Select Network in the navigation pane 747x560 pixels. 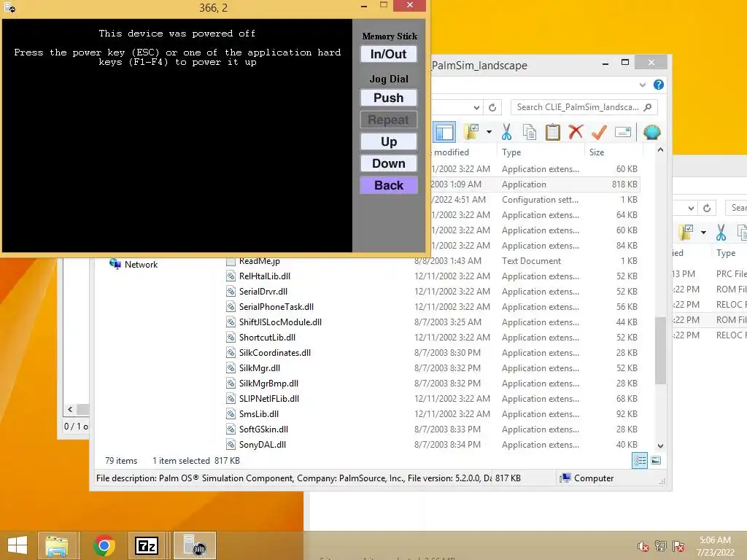(141, 264)
